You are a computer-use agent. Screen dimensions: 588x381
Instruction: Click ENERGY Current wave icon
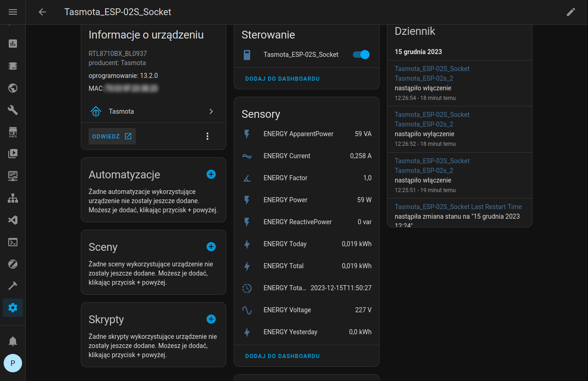[x=247, y=156]
